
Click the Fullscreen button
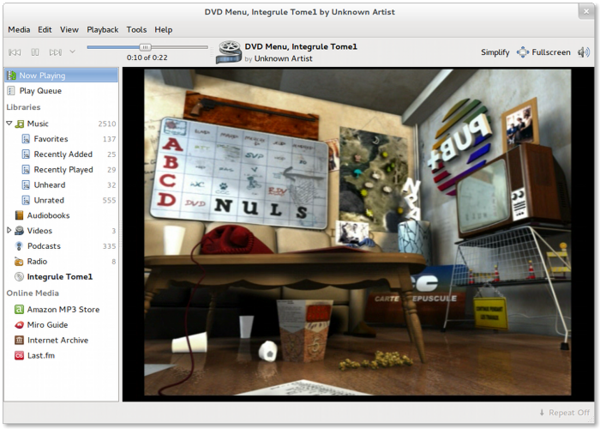(543, 51)
